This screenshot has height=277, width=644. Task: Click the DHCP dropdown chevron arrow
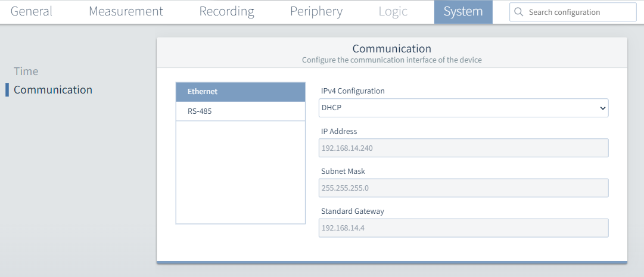(x=602, y=108)
